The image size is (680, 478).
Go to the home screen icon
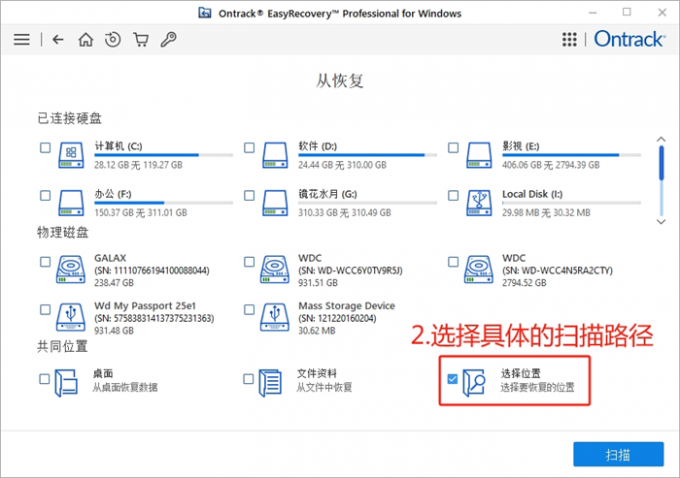coord(86,40)
